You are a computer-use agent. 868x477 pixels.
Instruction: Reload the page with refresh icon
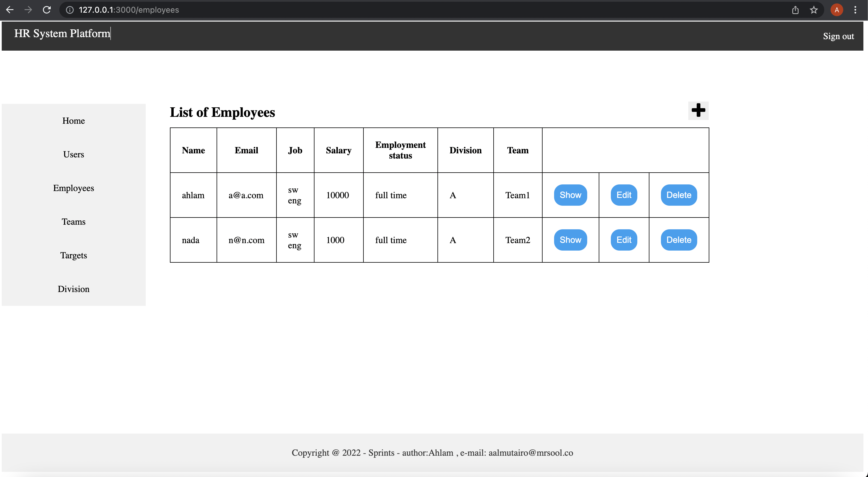click(x=47, y=10)
